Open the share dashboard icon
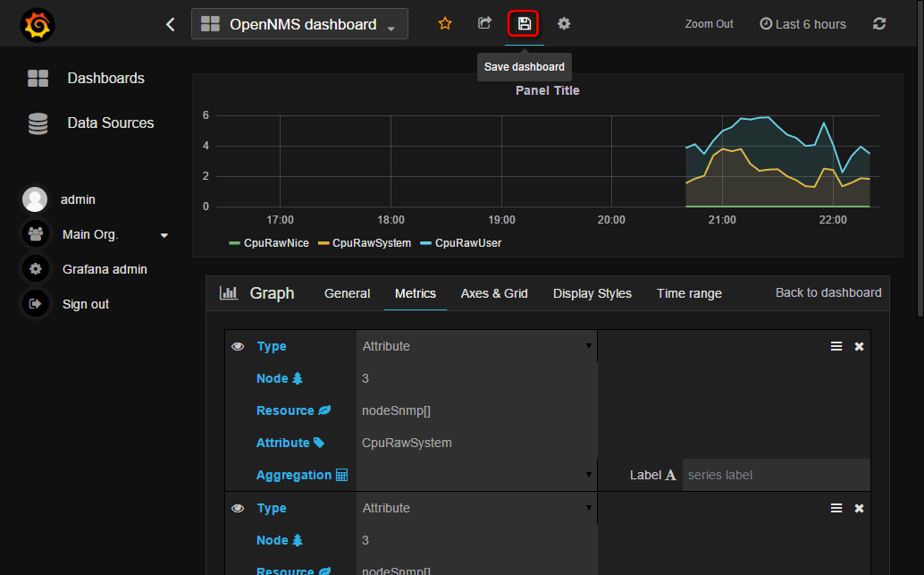Viewport: 924px width, 575px height. tap(484, 23)
